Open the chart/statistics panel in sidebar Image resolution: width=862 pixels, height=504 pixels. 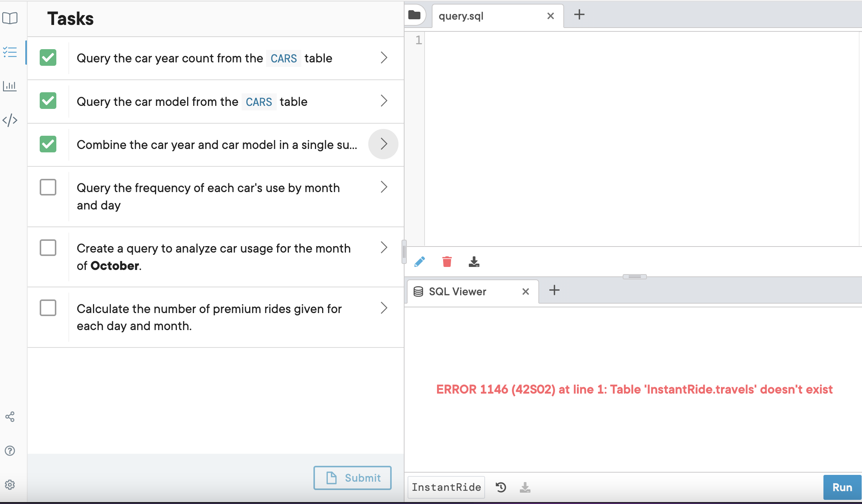(10, 86)
